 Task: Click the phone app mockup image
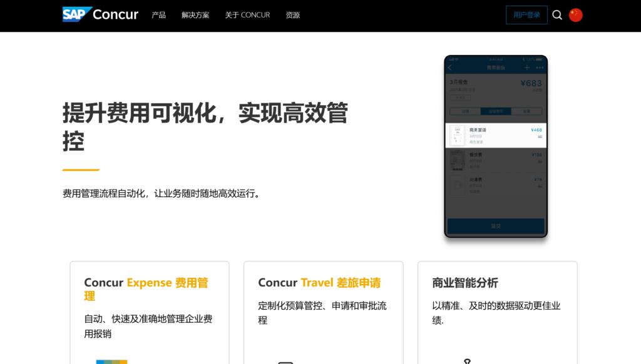(x=496, y=146)
